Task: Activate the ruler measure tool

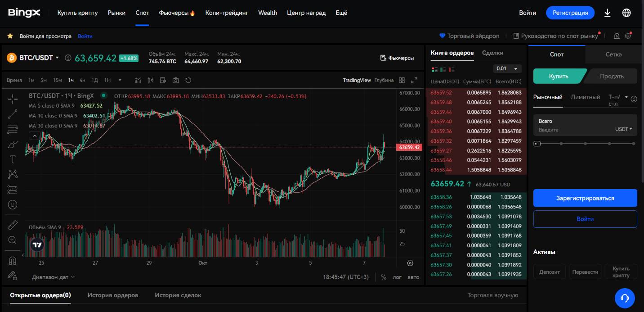Action: coord(13,225)
